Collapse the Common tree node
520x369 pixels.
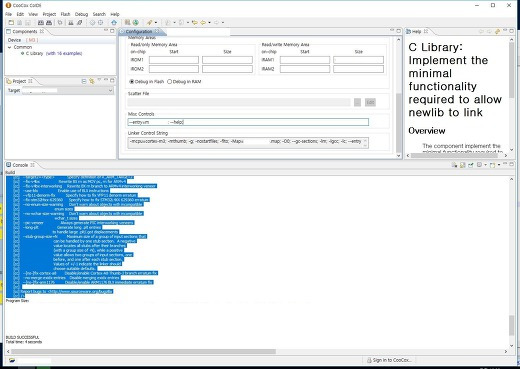point(9,47)
